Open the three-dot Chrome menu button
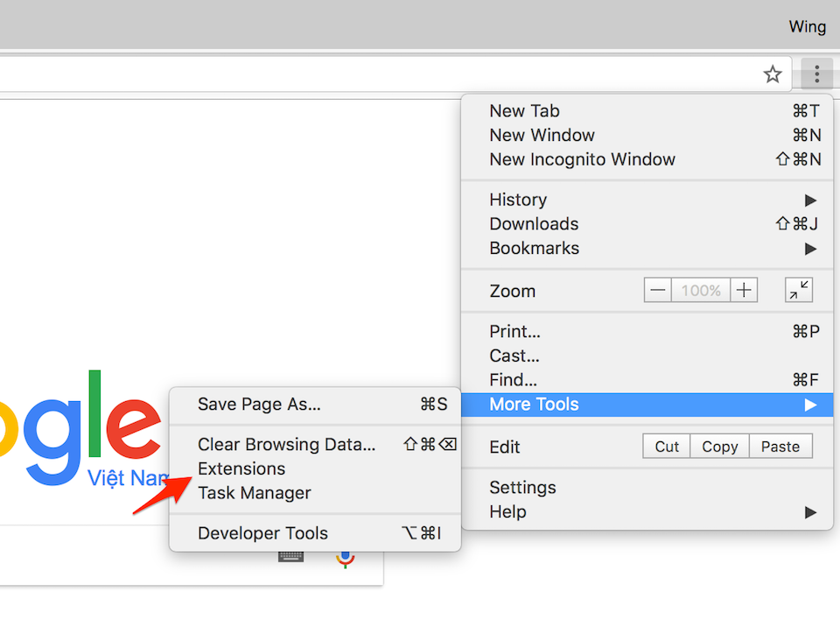This screenshot has width=840, height=620. click(x=817, y=74)
